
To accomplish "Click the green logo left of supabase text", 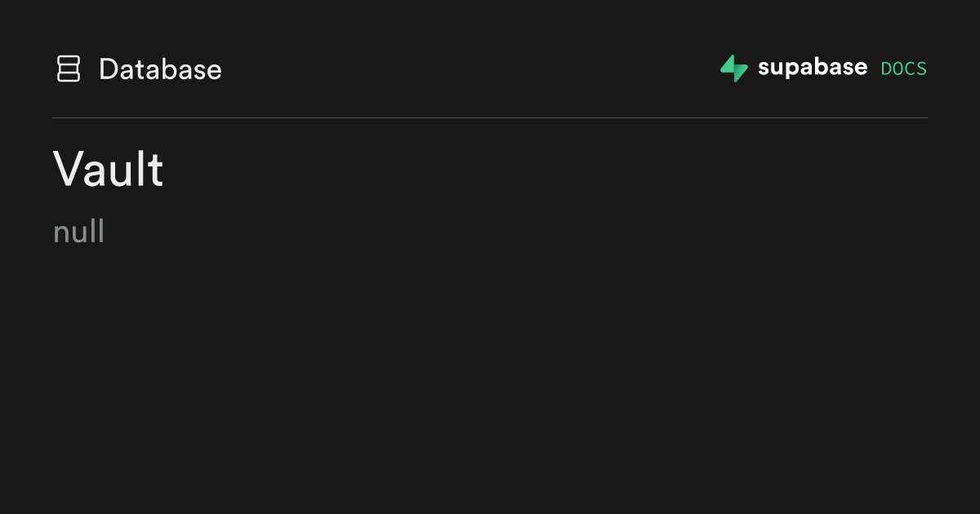I will click(734, 69).
